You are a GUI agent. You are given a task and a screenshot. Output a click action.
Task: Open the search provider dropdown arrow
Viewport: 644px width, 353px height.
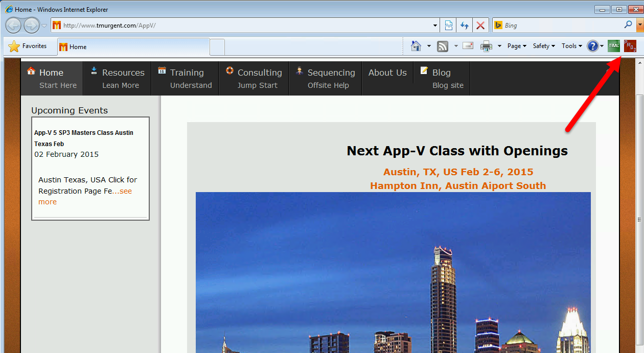coord(639,25)
